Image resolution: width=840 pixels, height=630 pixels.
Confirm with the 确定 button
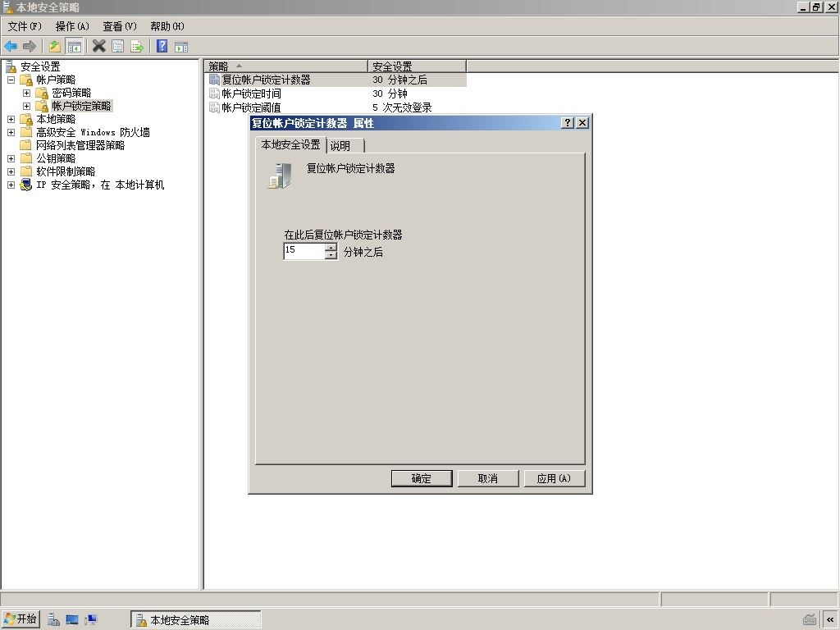(x=422, y=478)
